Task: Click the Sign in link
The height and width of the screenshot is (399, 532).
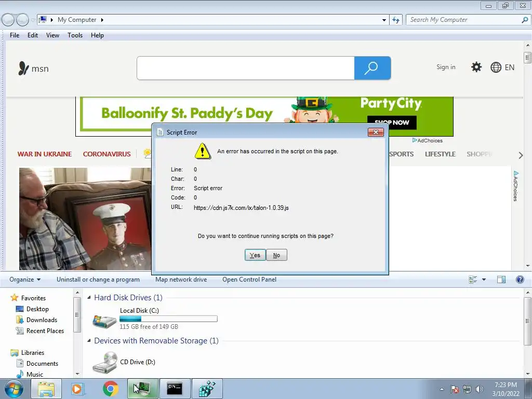Action: coord(446,67)
